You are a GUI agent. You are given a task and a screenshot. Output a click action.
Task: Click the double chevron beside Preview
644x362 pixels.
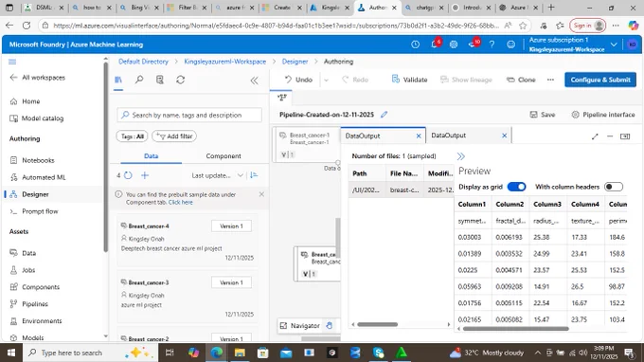[x=461, y=156]
